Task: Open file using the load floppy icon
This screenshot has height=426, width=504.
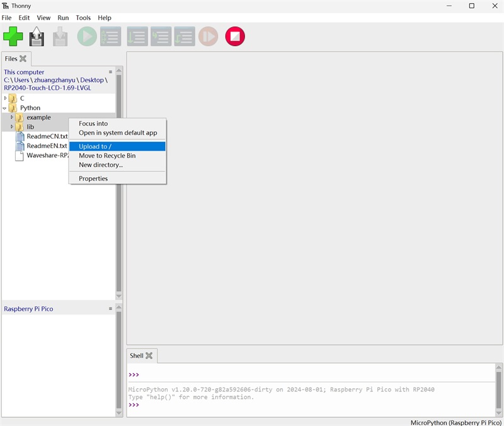Action: pyautogui.click(x=37, y=37)
